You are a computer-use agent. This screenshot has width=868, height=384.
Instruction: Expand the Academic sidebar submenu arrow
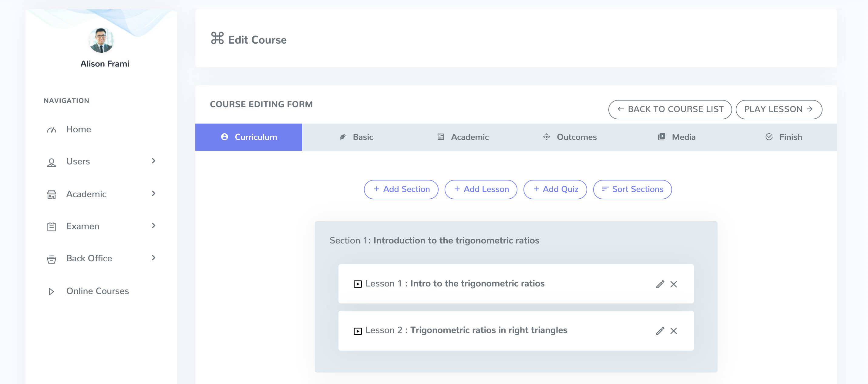pos(154,194)
